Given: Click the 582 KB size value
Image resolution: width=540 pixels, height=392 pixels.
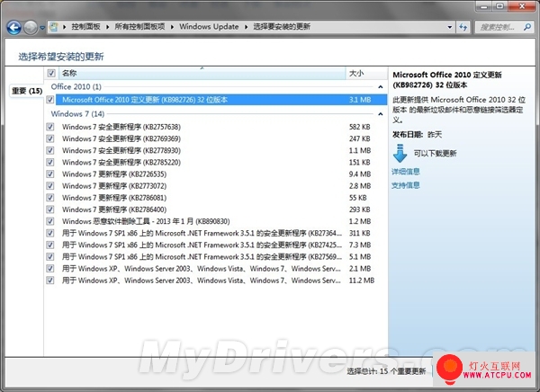Looking at the screenshot, I should pyautogui.click(x=359, y=127).
